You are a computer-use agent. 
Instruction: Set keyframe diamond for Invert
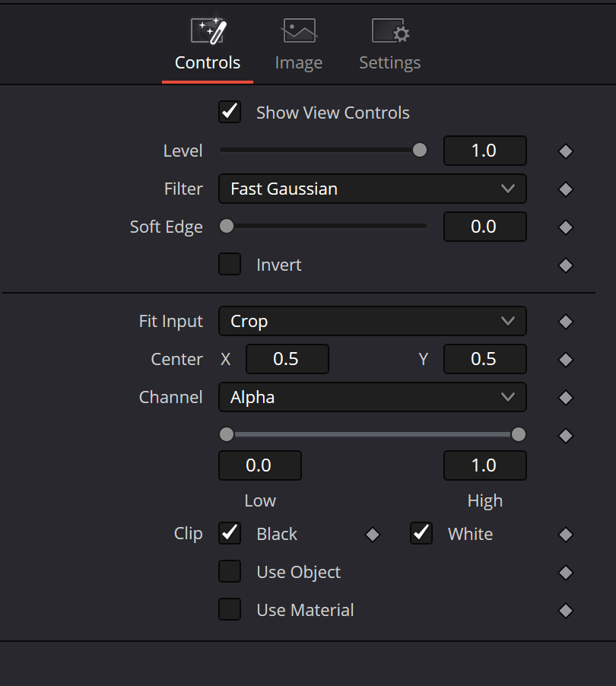[x=566, y=265]
